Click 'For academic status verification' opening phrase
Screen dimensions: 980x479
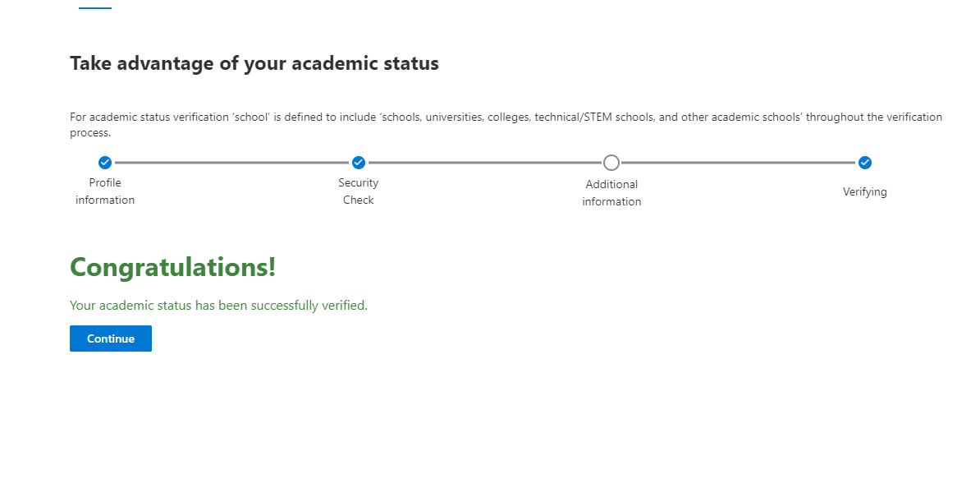[x=150, y=117]
